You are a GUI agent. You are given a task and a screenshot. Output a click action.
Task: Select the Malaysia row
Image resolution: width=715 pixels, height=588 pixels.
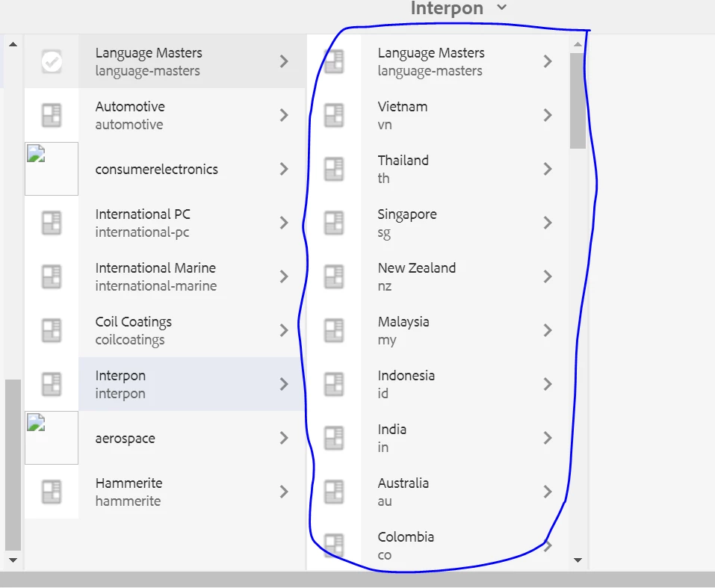tap(438, 330)
